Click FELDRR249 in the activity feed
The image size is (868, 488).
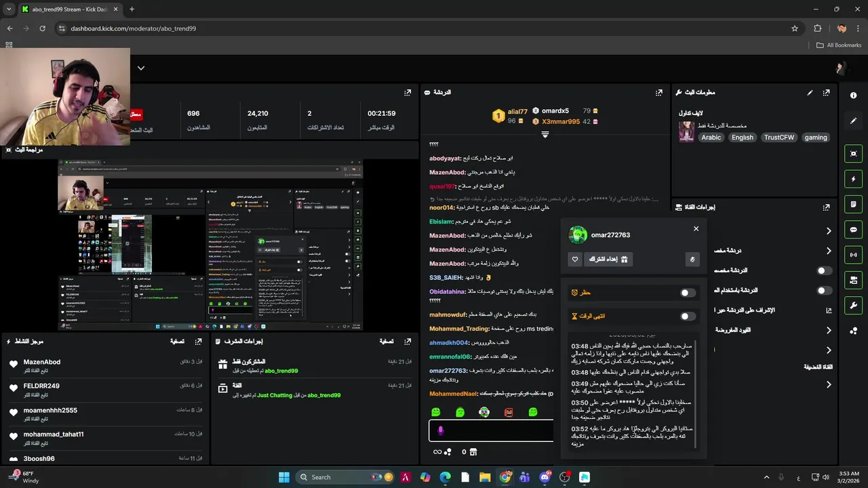point(41,386)
